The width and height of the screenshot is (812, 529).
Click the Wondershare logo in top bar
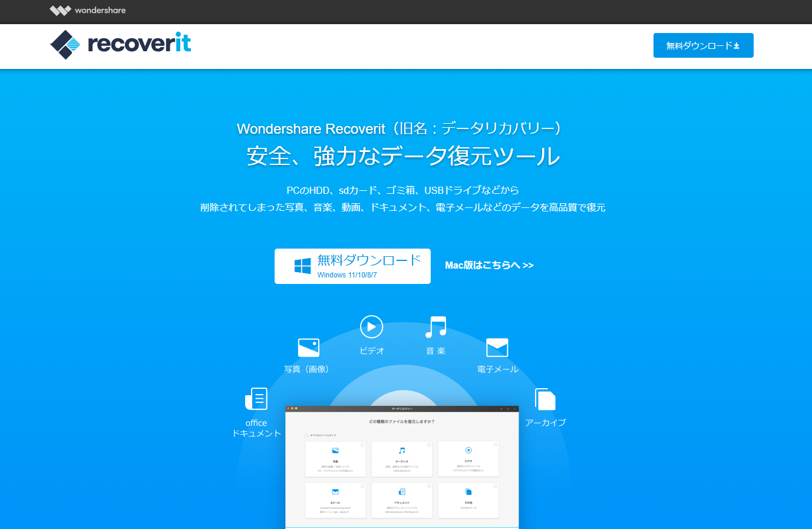(88, 10)
